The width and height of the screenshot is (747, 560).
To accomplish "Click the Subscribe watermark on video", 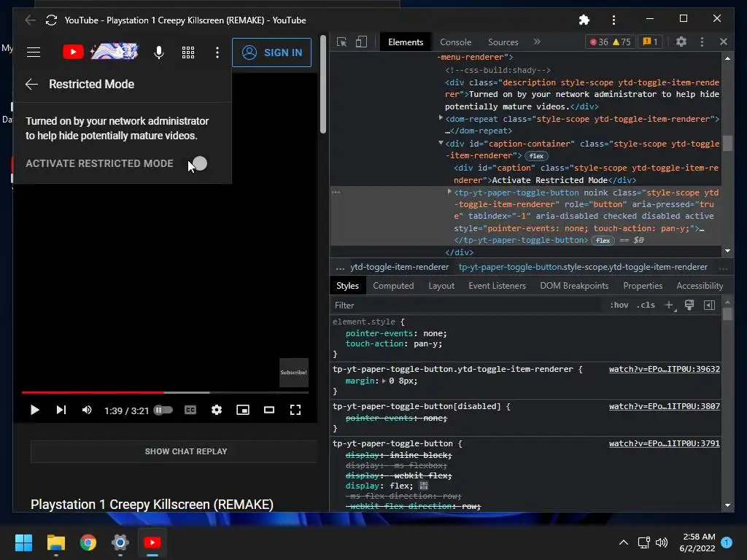I will (293, 373).
